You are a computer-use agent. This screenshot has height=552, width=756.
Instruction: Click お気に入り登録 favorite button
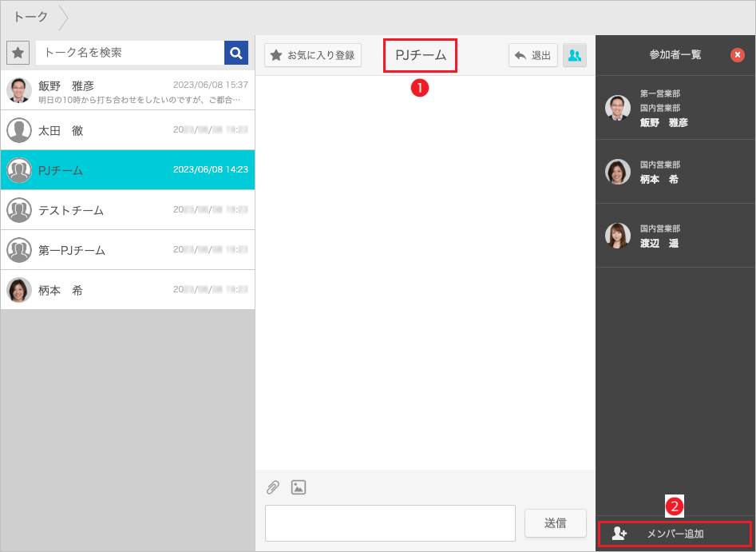pos(313,55)
